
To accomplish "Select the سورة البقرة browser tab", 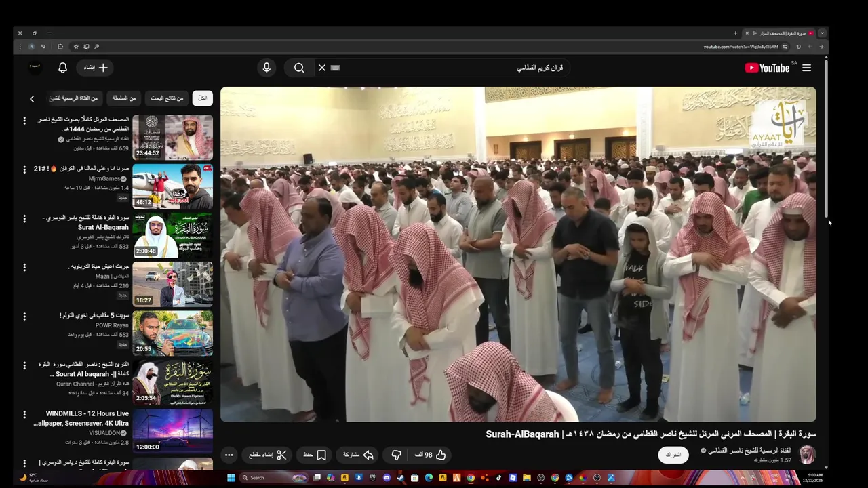I will point(780,33).
